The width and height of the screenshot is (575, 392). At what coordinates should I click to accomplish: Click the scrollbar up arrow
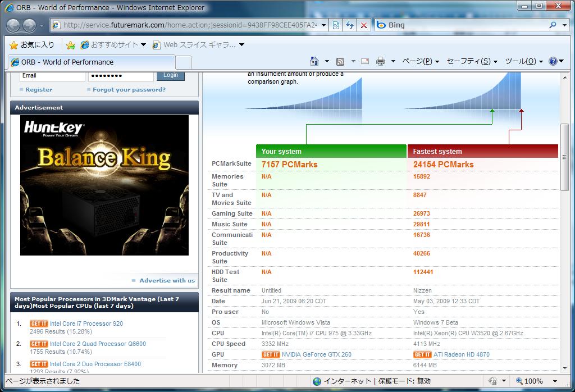point(564,78)
